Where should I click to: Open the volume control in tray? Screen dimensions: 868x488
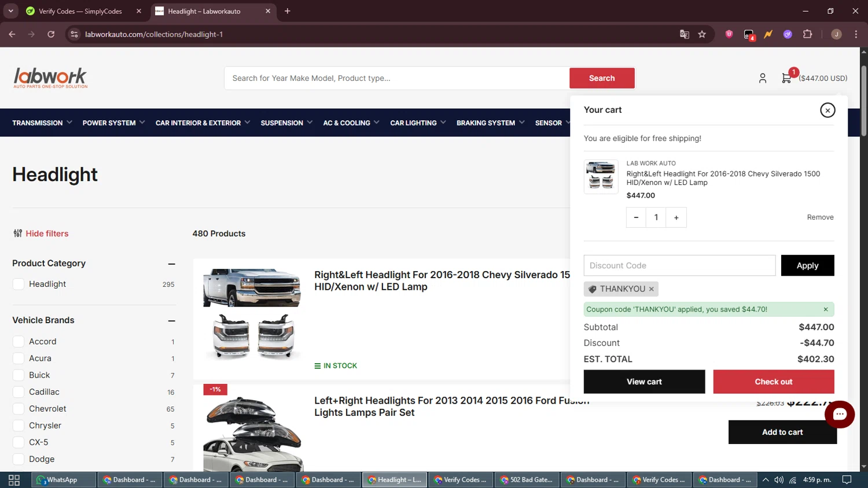pyautogui.click(x=779, y=480)
